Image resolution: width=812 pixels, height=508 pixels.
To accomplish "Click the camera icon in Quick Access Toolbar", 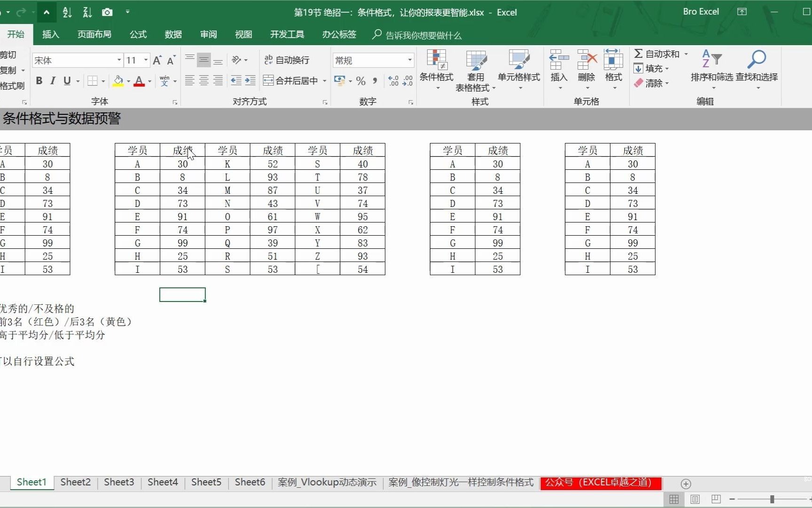I will coord(107,12).
